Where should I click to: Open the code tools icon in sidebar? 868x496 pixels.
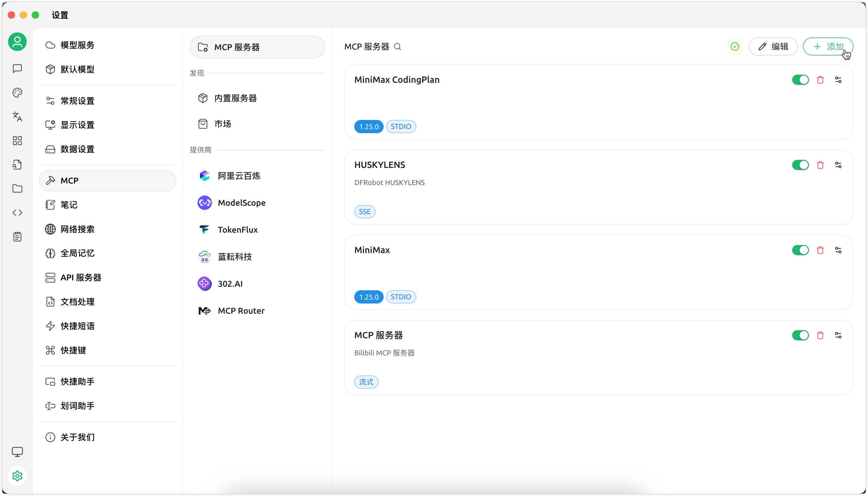pos(17,213)
